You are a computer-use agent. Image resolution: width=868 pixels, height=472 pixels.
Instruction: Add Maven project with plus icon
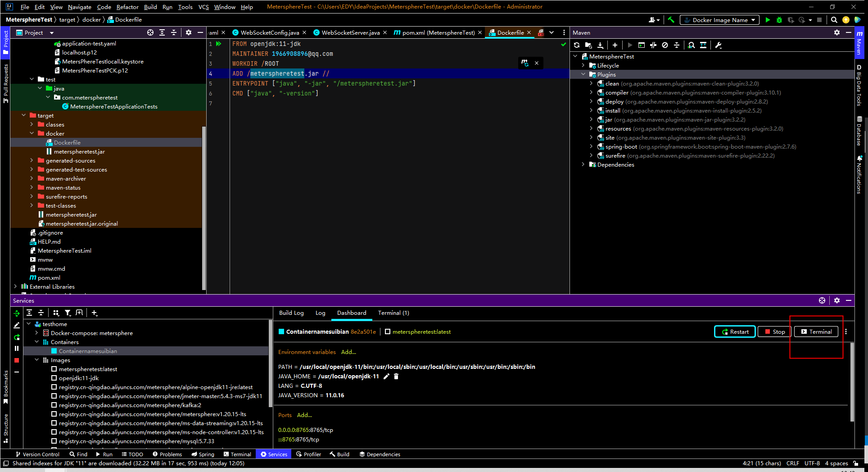615,45
